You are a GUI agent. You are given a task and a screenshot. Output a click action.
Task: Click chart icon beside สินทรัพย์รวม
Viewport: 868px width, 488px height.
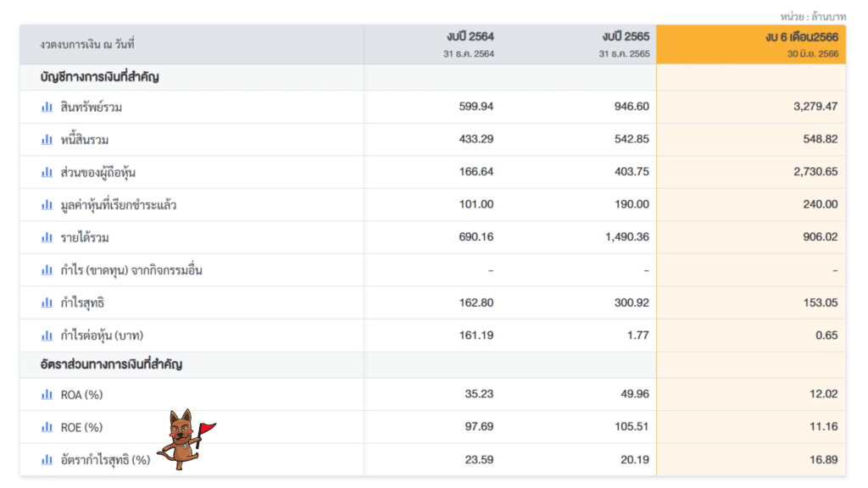click(x=47, y=107)
